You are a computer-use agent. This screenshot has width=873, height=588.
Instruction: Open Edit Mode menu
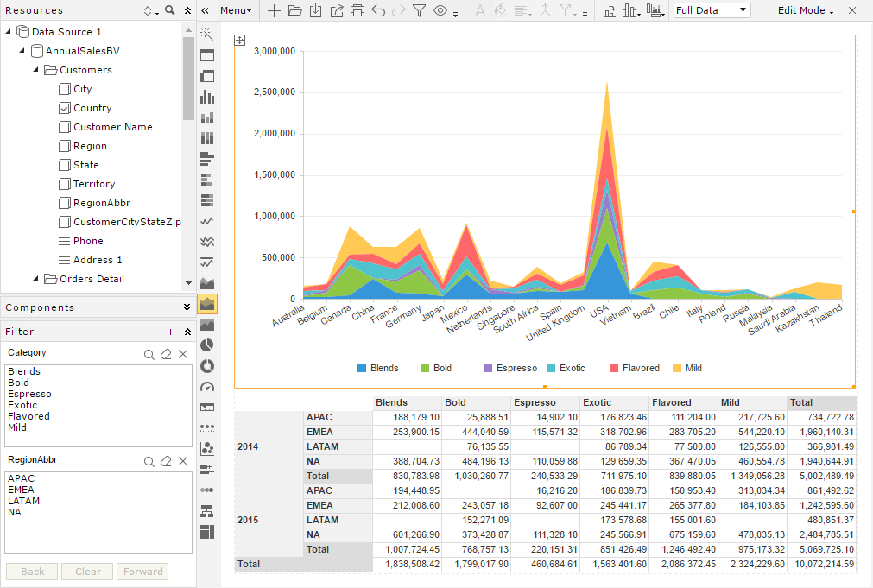point(806,10)
